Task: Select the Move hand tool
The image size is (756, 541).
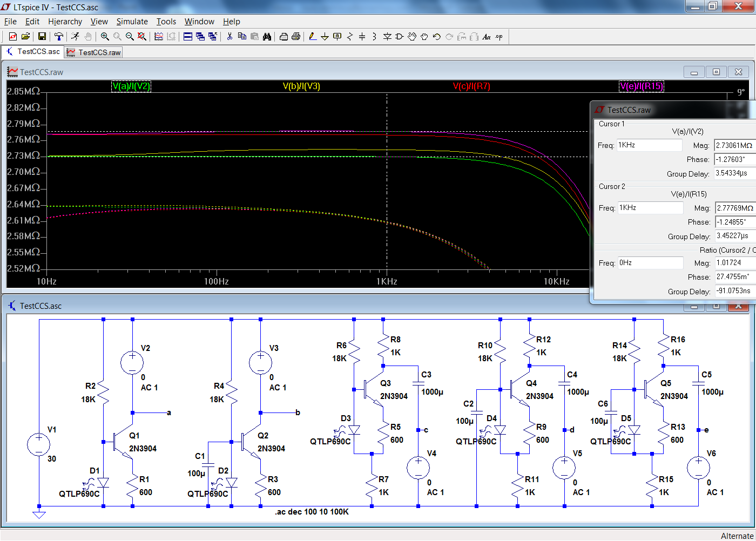Action: point(412,36)
